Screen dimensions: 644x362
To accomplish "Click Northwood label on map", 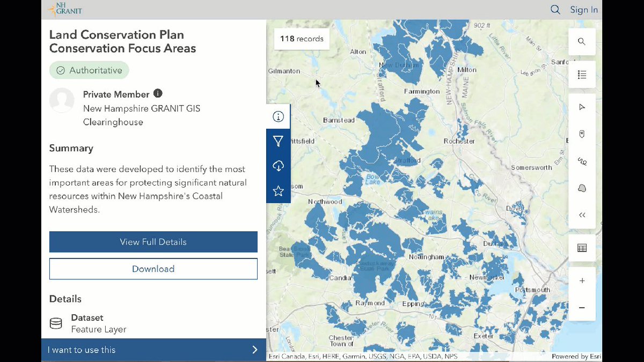I will click(325, 202).
